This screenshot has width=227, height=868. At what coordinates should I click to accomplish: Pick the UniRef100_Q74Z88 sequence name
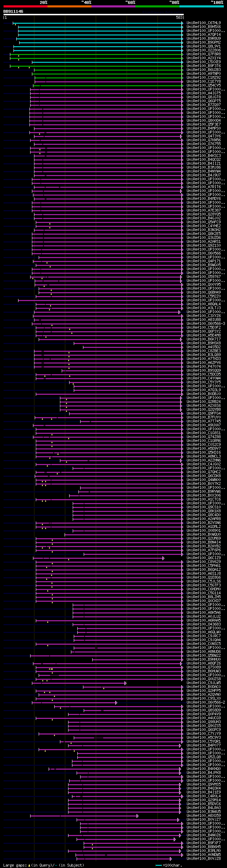point(204,437)
